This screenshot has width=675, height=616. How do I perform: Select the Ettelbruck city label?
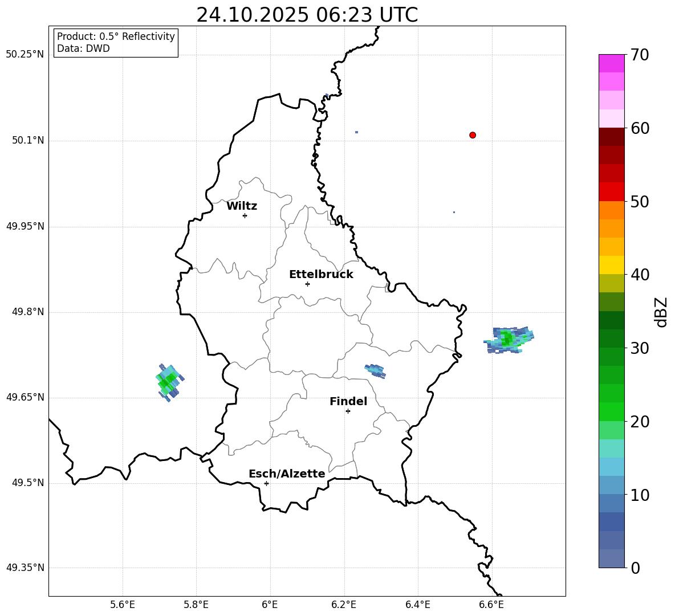(321, 275)
